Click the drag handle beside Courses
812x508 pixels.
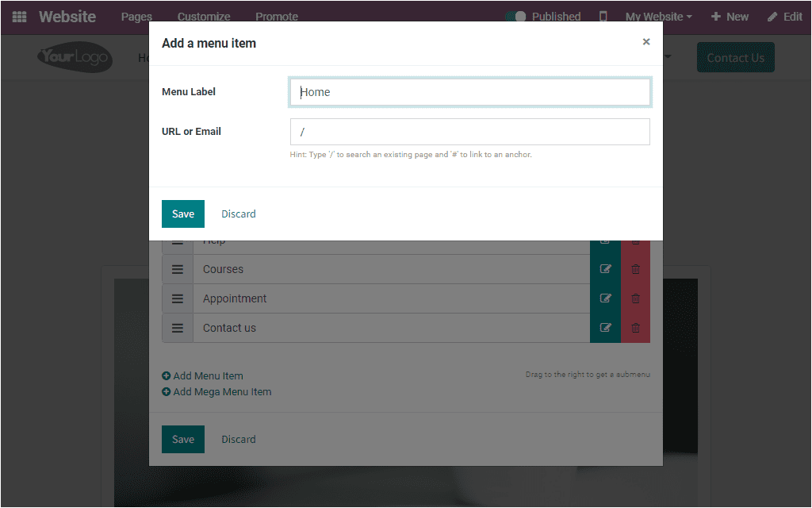(x=177, y=268)
